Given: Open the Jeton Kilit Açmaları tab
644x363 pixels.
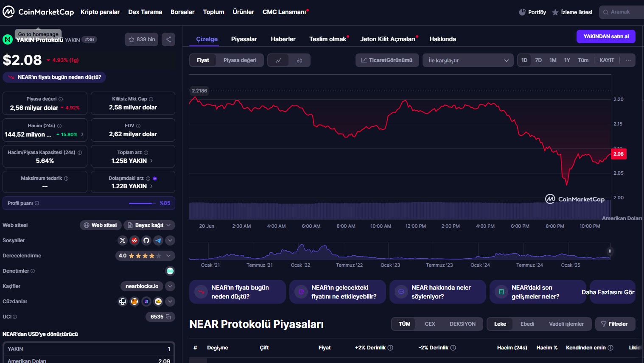Looking at the screenshot, I should click(x=388, y=39).
